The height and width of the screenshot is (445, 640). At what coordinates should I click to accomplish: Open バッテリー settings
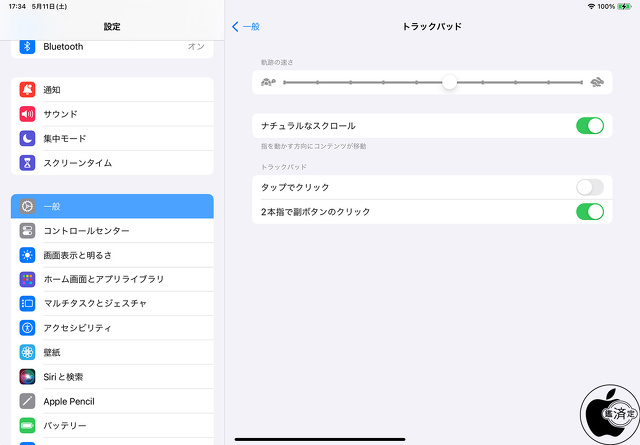click(x=112, y=425)
